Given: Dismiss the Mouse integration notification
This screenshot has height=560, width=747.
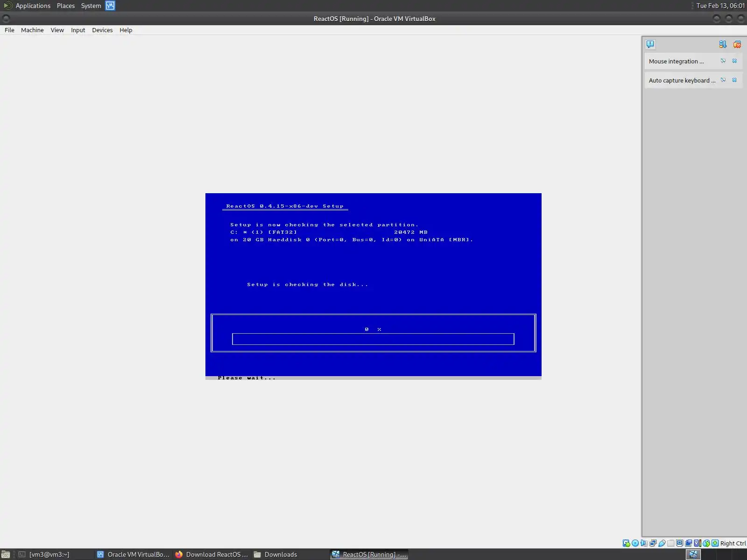Looking at the screenshot, I should tap(734, 61).
